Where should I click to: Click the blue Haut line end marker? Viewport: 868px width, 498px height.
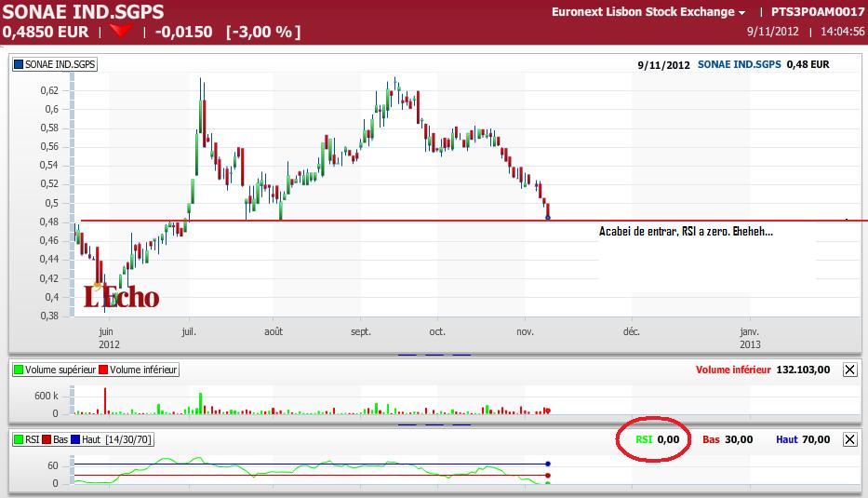click(548, 464)
